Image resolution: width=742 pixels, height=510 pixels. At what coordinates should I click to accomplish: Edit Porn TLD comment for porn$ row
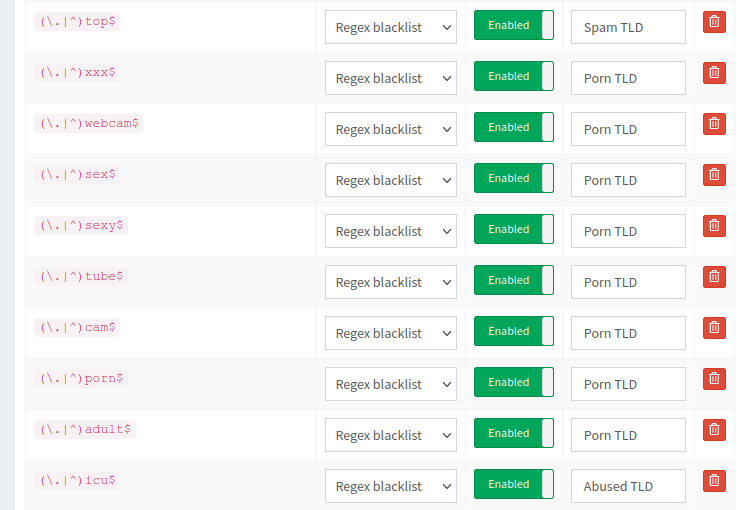[x=628, y=385]
